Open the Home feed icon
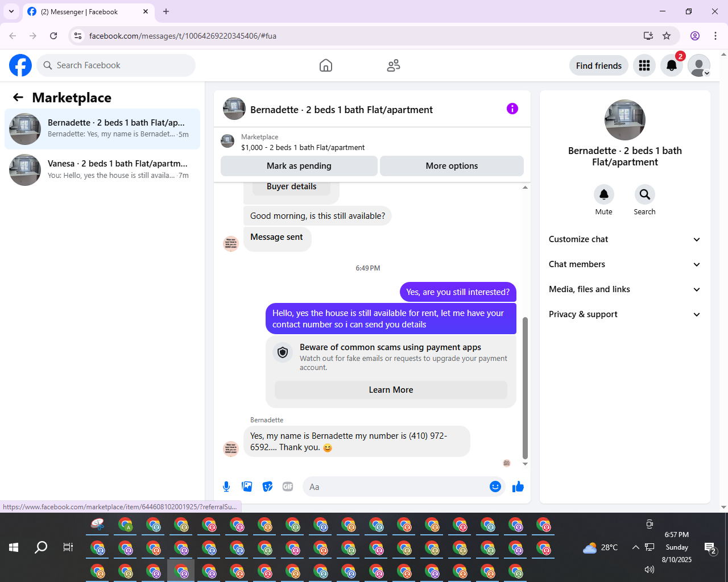Screen dimensions: 728x582 (326, 65)
